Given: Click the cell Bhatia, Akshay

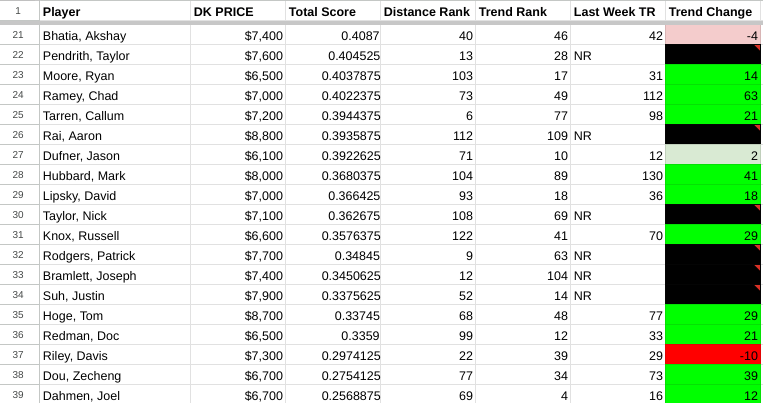Looking at the screenshot, I should (x=115, y=36).
